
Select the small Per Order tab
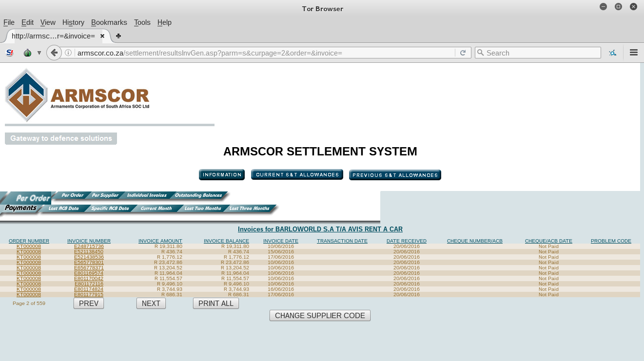coord(72,195)
